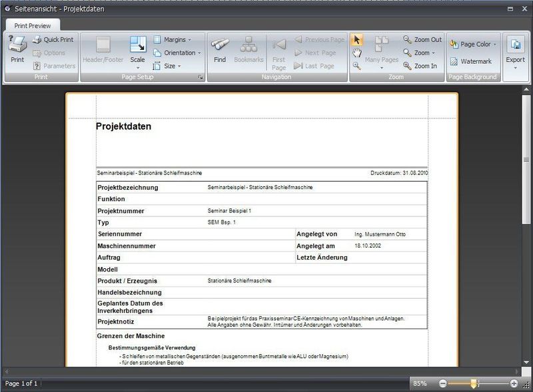Screen dimensions: 533x392
Task: Click the Zoom Out icon
Action: pos(407,39)
